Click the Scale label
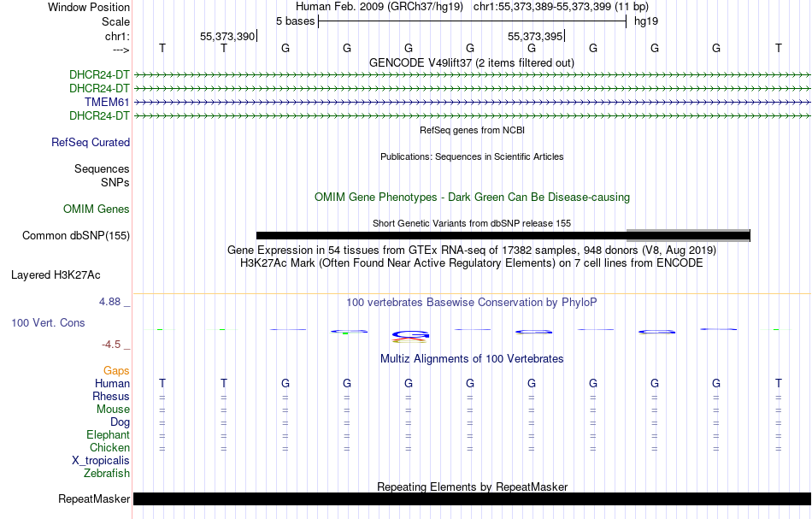 (x=115, y=21)
